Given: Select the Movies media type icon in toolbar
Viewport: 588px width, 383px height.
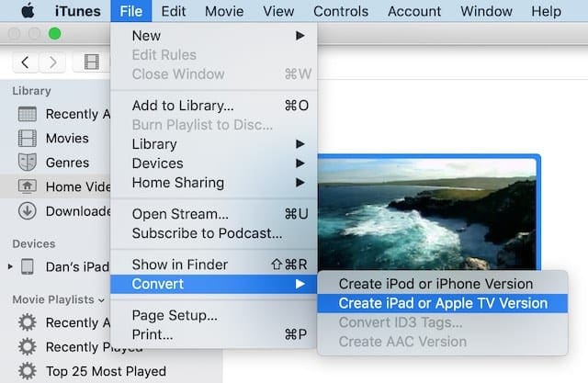Looking at the screenshot, I should 91,62.
